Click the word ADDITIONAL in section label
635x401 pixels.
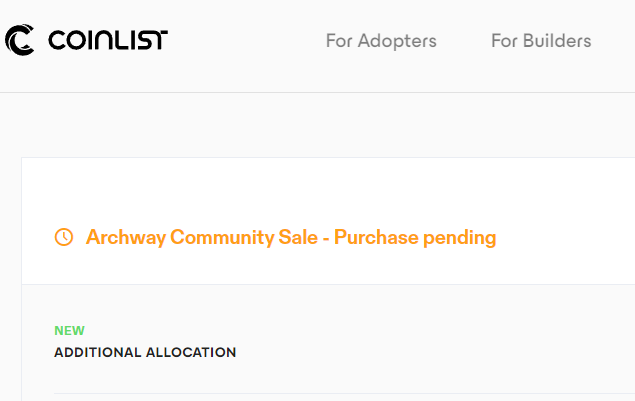click(x=98, y=352)
